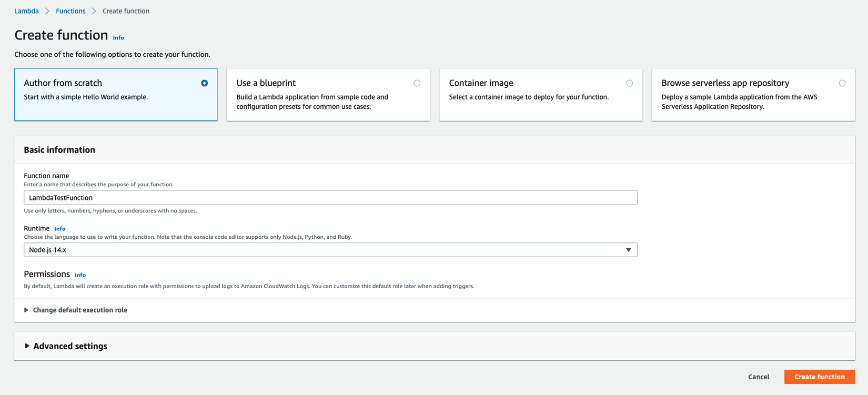Open Info link beside Create function heading
Screen dimensions: 868x395
coord(118,38)
